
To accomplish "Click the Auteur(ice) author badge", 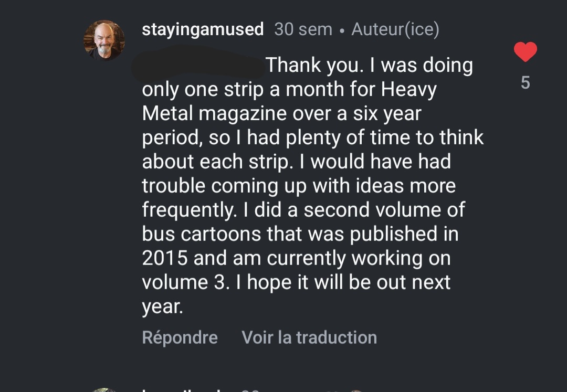I will [395, 29].
